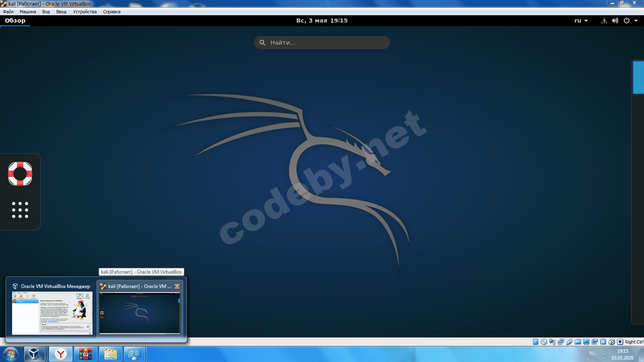Open the Справка menu
The height and width of the screenshot is (362, 644).
[x=111, y=12]
